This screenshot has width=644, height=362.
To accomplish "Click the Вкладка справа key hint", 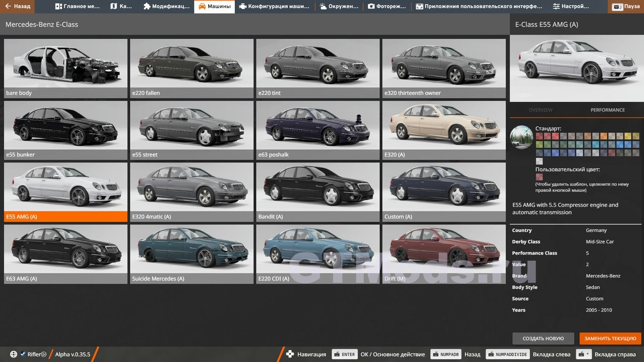I will click(584, 354).
